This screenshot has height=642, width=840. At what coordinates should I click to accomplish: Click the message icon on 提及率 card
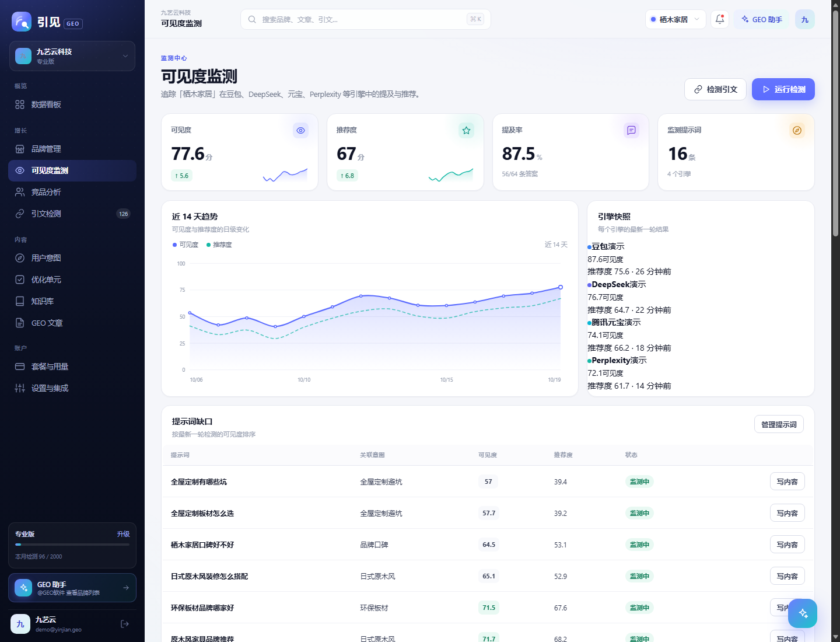coord(631,131)
